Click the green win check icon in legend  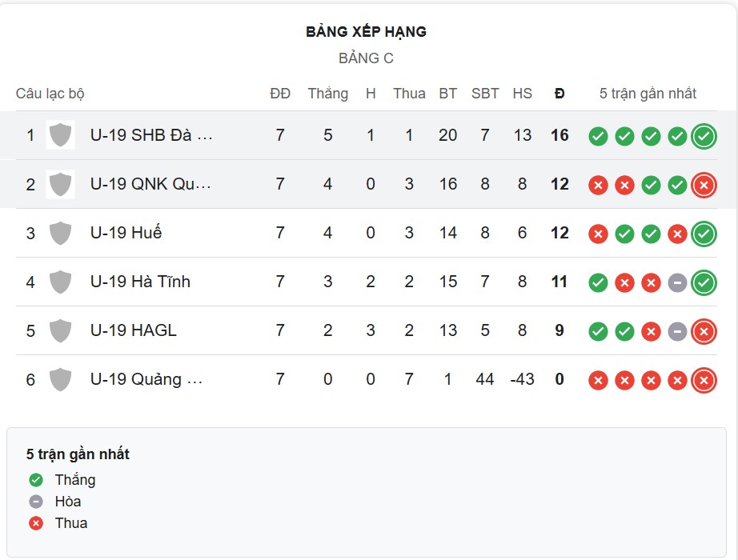[x=35, y=480]
